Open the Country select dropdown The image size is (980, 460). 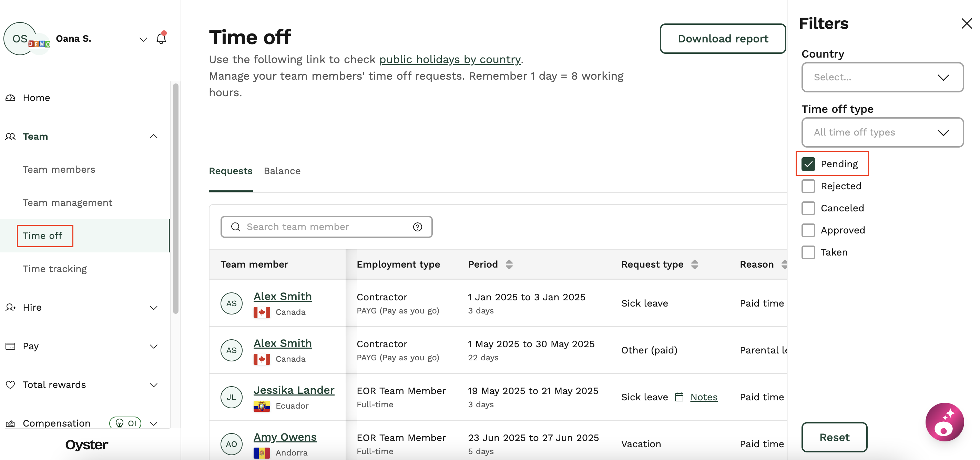(x=882, y=77)
